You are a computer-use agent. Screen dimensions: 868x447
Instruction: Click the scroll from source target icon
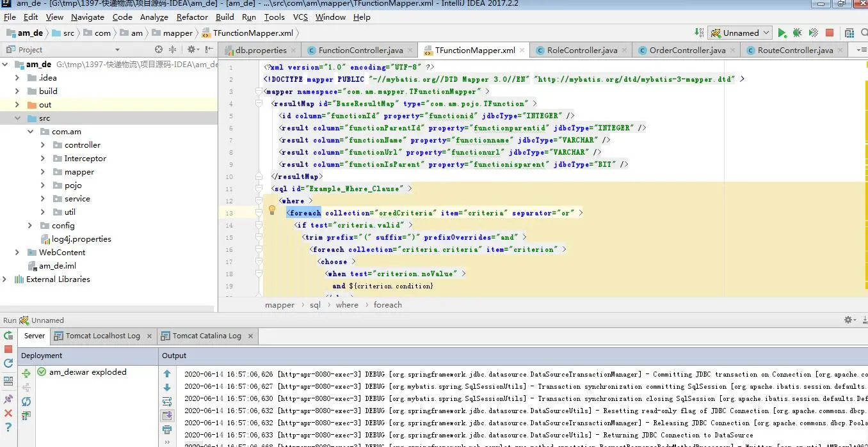point(159,49)
